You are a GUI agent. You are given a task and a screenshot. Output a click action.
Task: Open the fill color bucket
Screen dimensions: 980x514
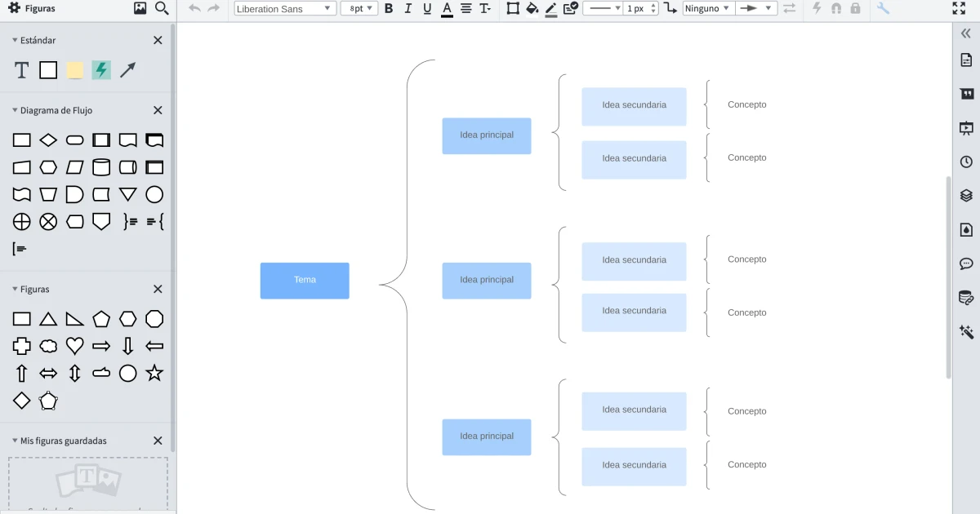(x=532, y=8)
